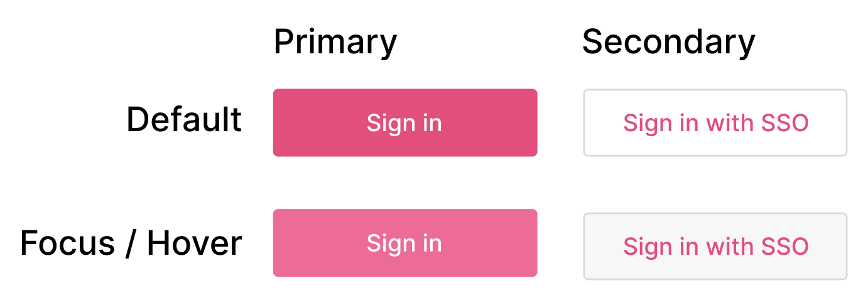Viewport: 868px width, 305px height.
Task: Select the Sign in button beside the Default label
Action: click(x=404, y=122)
